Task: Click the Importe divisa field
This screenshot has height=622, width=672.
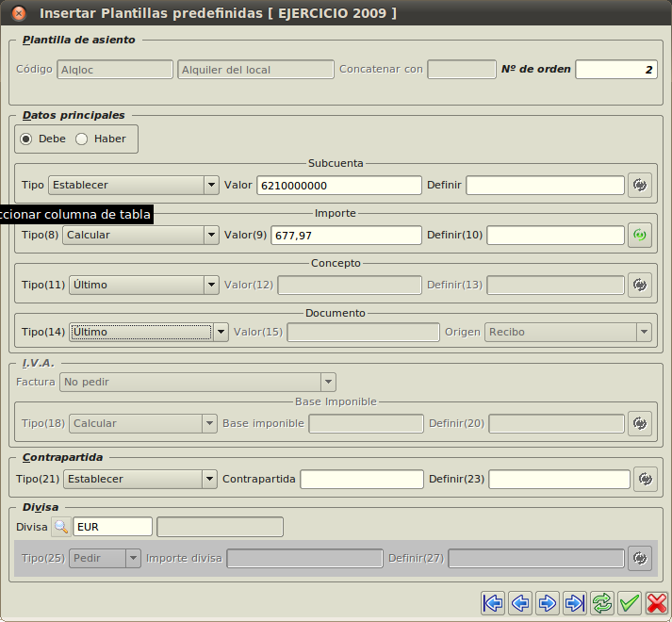Action: coord(304,558)
